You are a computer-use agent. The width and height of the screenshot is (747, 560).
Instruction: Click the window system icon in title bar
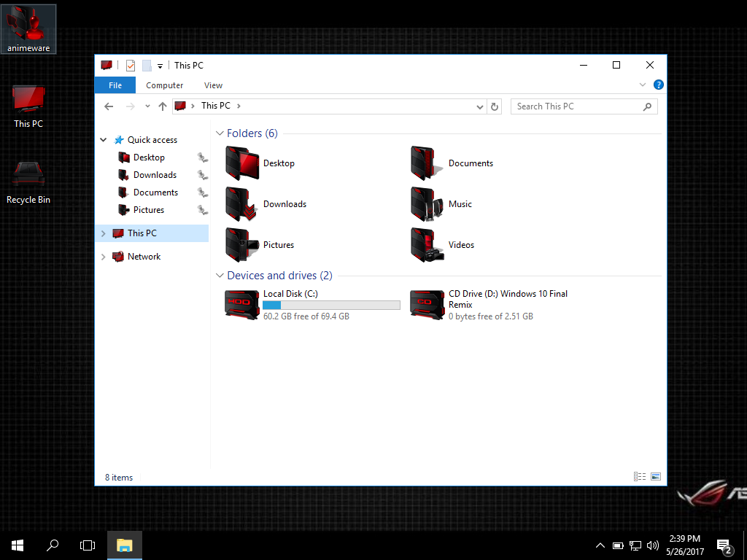tap(107, 65)
